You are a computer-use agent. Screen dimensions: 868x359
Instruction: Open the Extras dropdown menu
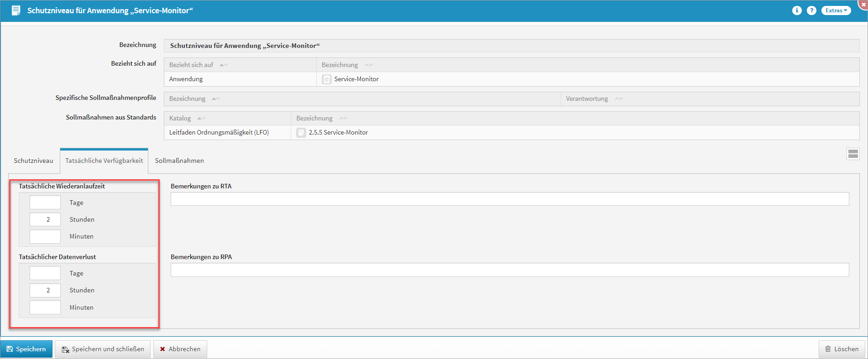(836, 10)
